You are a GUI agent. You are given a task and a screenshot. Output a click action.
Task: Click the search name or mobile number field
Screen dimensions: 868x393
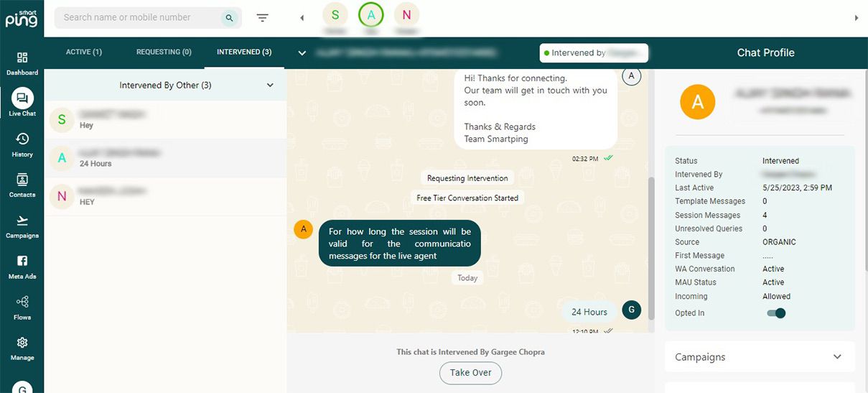(x=140, y=18)
